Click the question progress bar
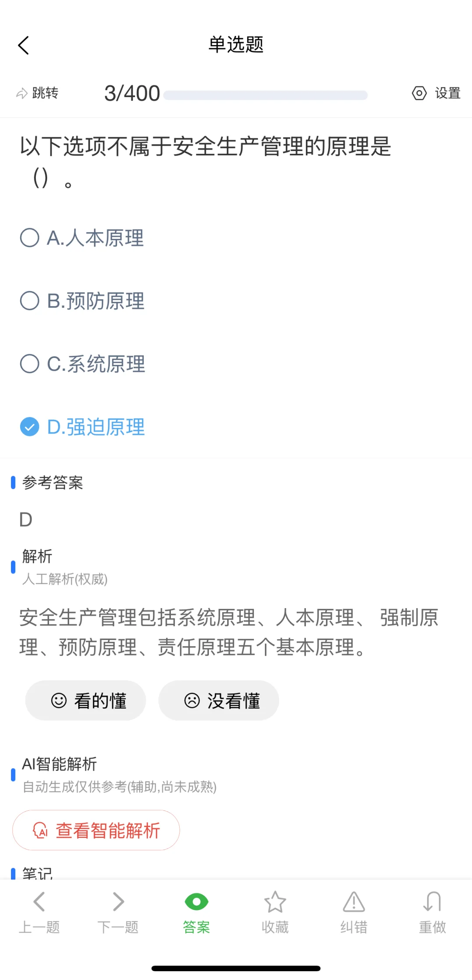 [x=266, y=95]
